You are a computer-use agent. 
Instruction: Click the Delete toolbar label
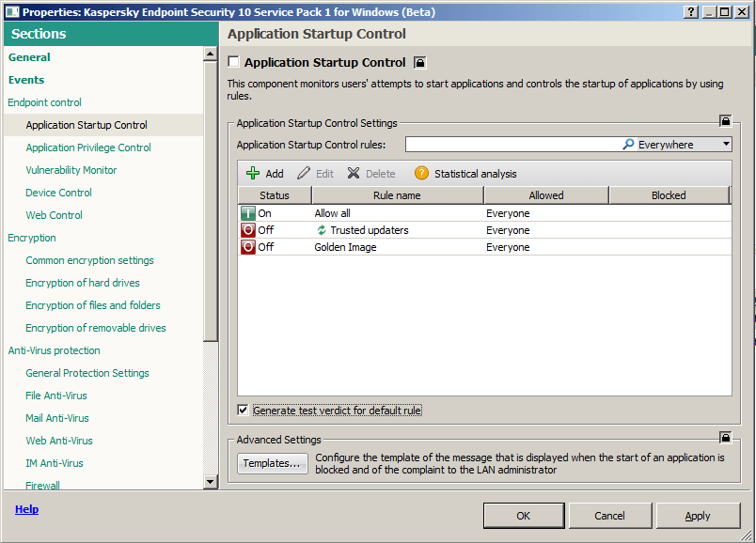pyautogui.click(x=381, y=174)
